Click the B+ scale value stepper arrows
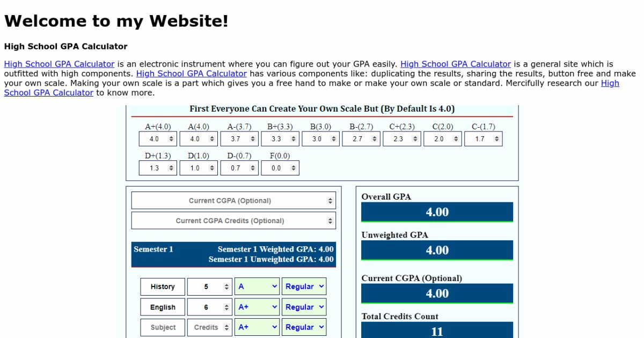The height and width of the screenshot is (338, 644). [x=294, y=139]
